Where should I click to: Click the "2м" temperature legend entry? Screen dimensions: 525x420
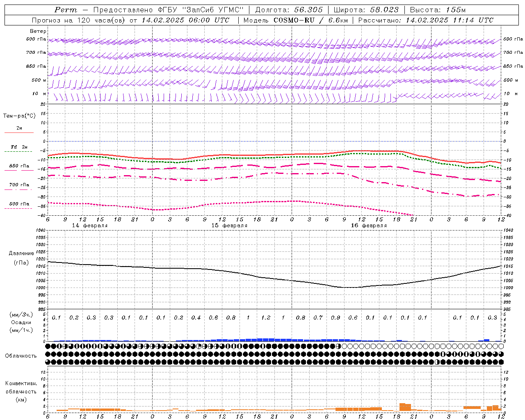pyautogui.click(x=19, y=128)
